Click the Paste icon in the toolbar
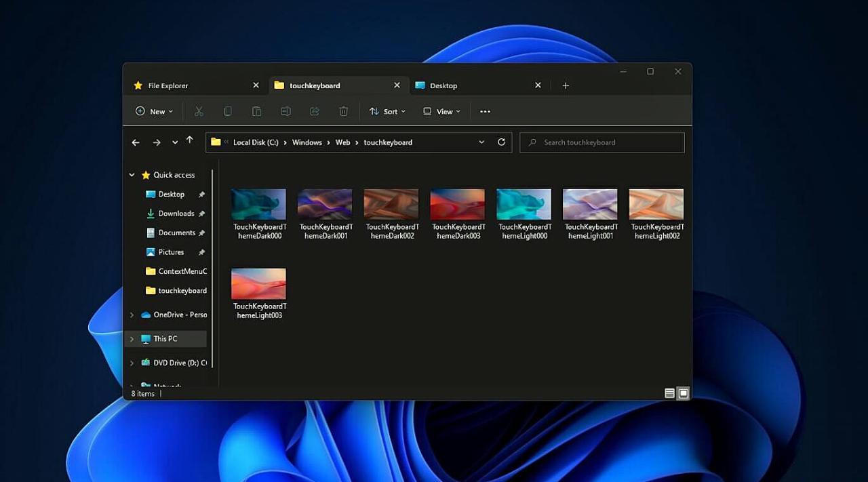The image size is (868, 482). tap(256, 111)
